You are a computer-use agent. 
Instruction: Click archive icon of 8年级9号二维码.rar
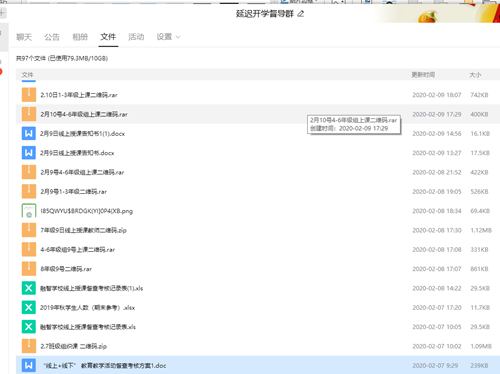[x=29, y=269]
